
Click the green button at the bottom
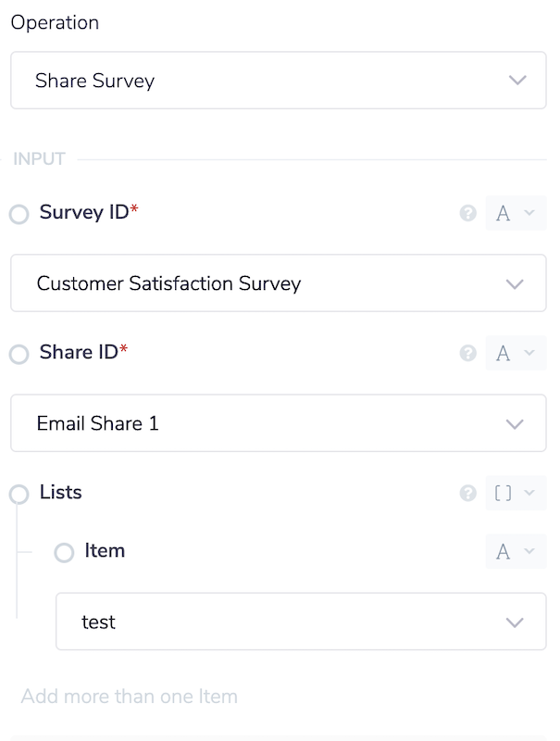(278, 736)
